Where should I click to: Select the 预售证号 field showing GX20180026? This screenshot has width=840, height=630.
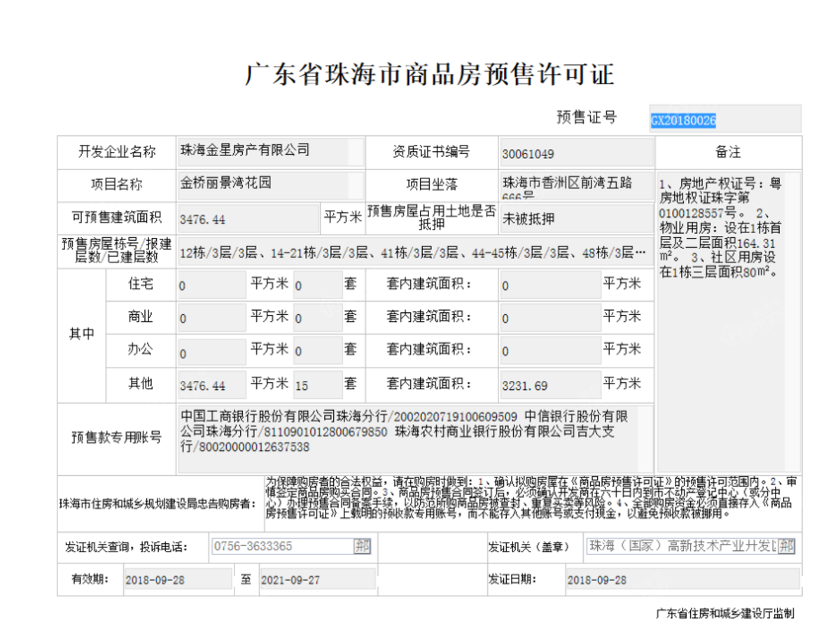point(725,119)
